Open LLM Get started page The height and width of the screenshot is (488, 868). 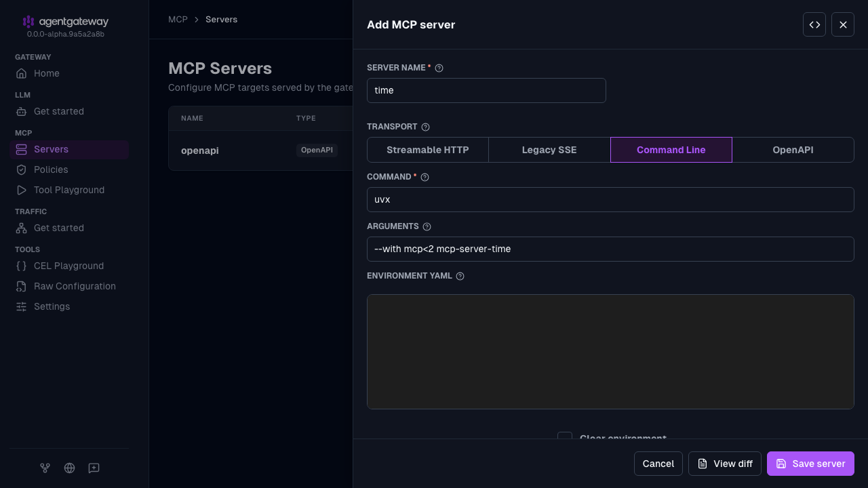(69, 111)
